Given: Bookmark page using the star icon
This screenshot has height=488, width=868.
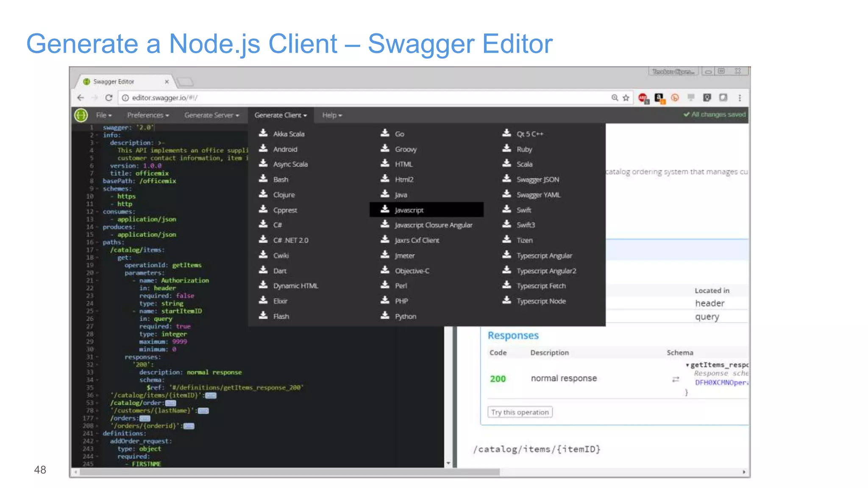Looking at the screenshot, I should [626, 98].
